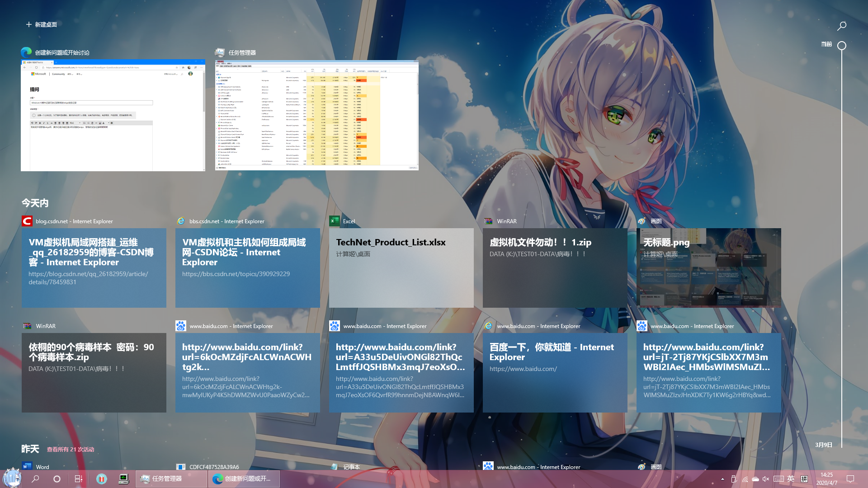Image resolution: width=868 pixels, height=488 pixels.
Task: Open the Baidu link url=A33u5DeUiv card
Action: point(401,373)
